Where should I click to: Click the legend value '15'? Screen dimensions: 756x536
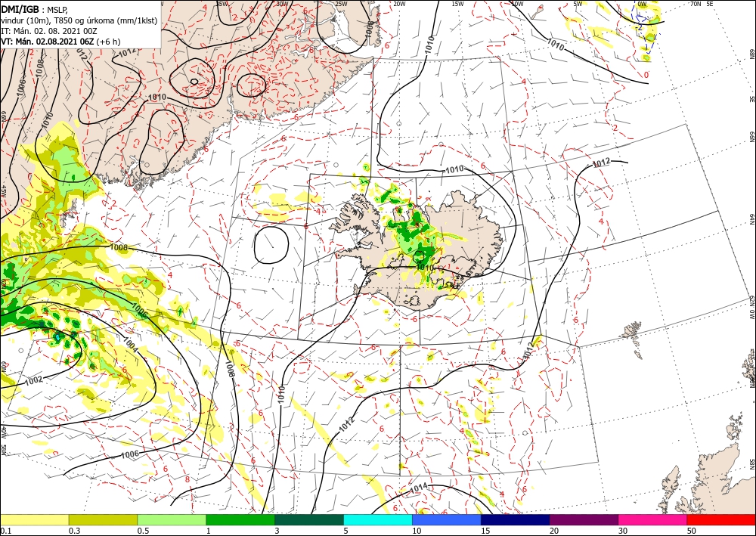[x=485, y=531]
